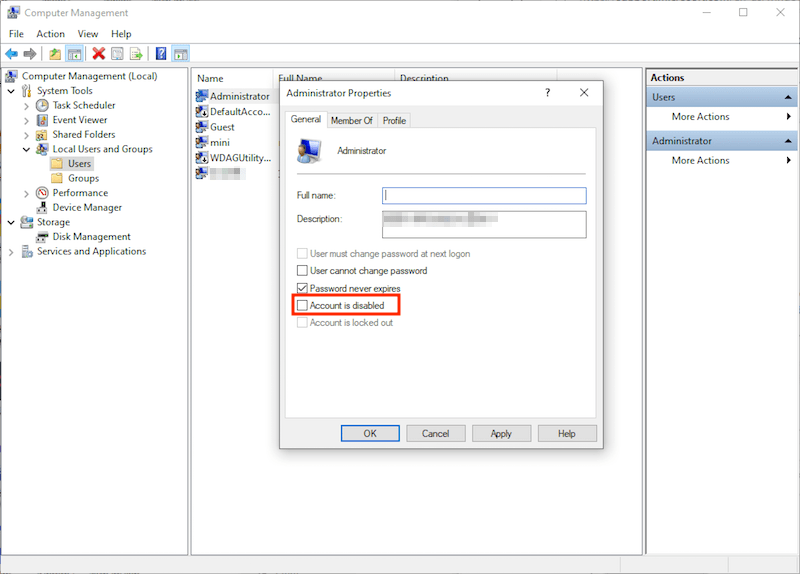Click the Local Users and Groups icon

42,149
